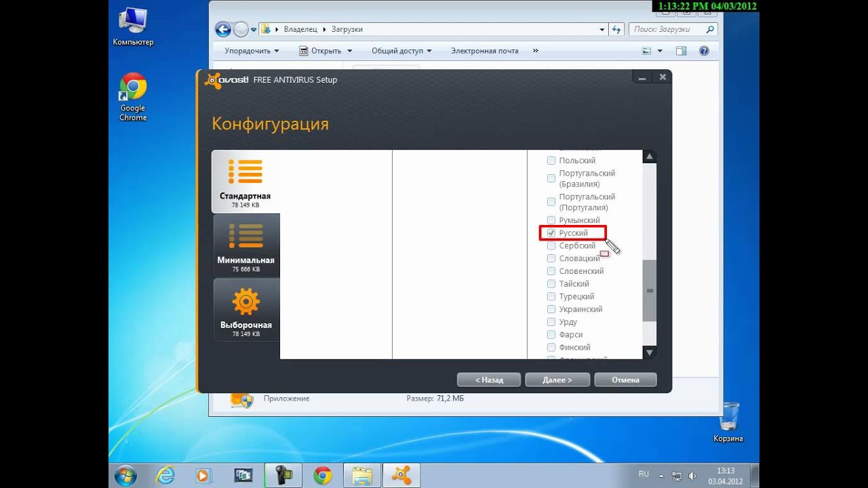Check the Португальский (Бразилия) checkbox
The width and height of the screenshot is (868, 488).
point(551,178)
